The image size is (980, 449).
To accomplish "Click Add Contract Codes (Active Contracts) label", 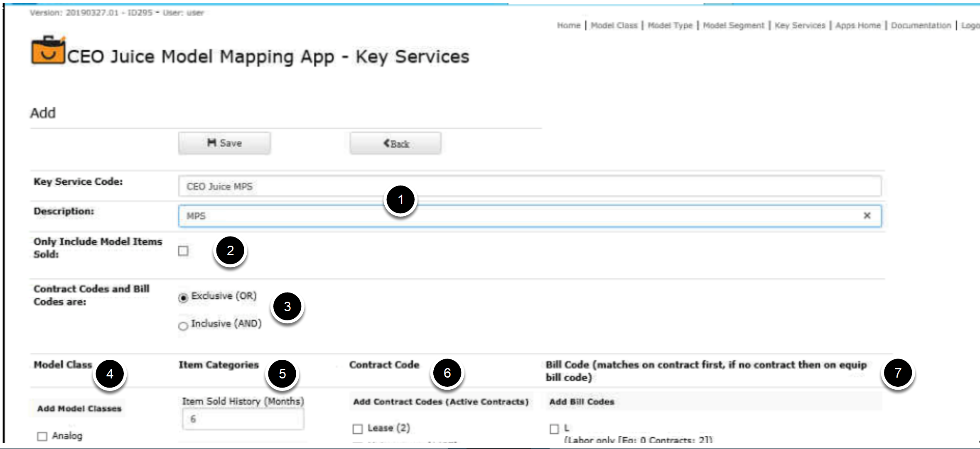I will click(x=441, y=402).
